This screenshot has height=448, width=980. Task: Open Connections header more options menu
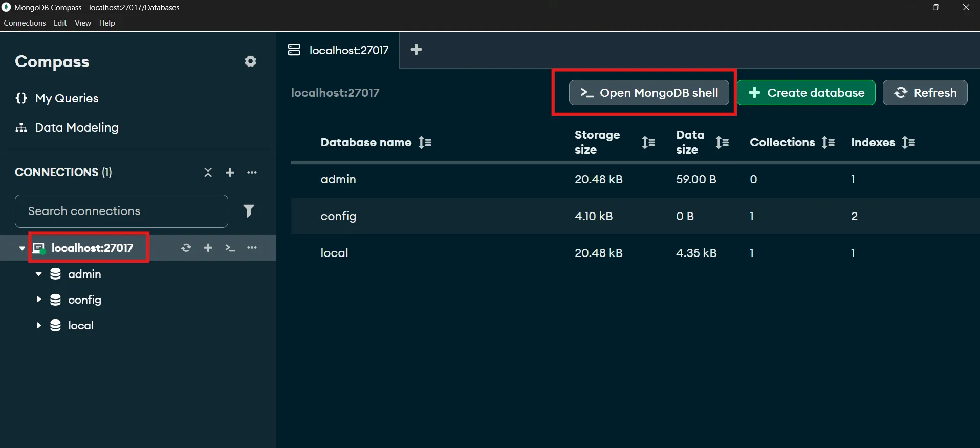252,173
